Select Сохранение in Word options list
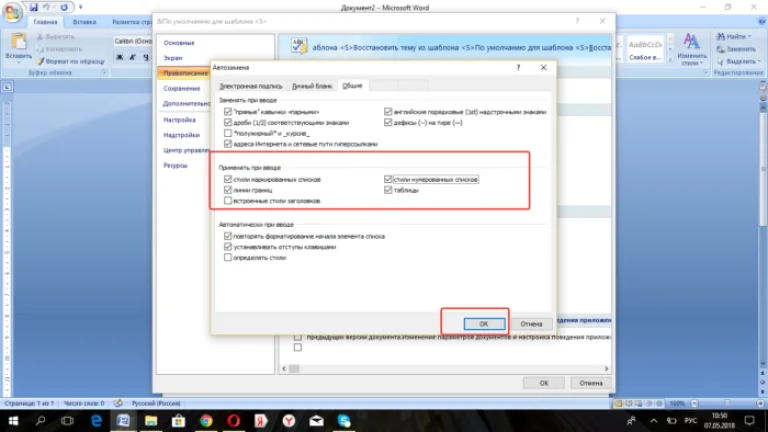768x432 pixels. point(182,88)
